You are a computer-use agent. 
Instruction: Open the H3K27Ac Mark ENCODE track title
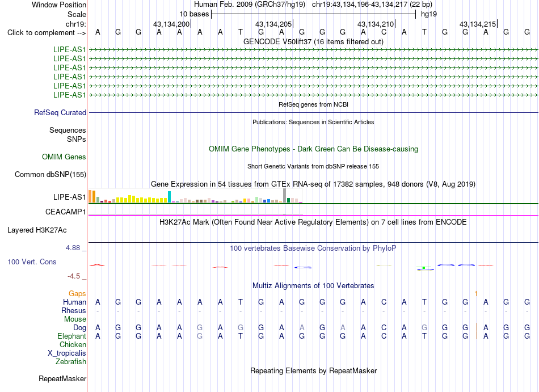click(313, 222)
